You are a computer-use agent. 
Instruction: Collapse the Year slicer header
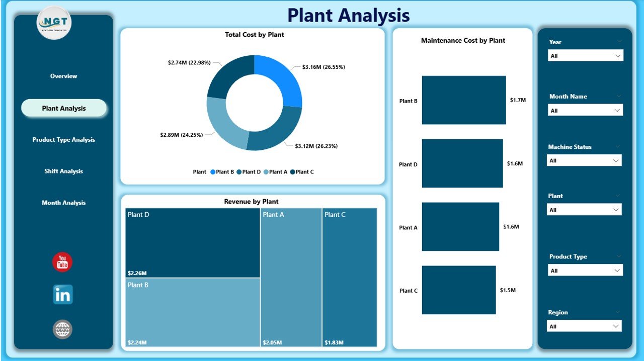(x=618, y=42)
